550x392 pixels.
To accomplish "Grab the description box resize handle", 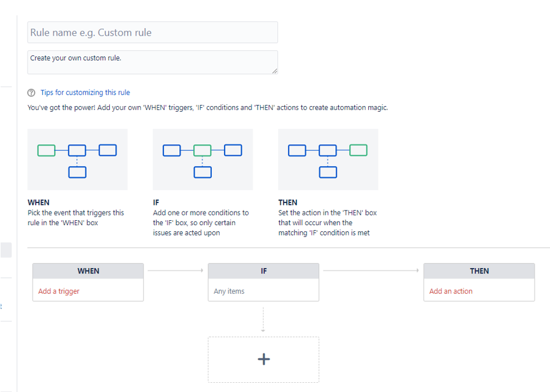I will click(x=274, y=71).
